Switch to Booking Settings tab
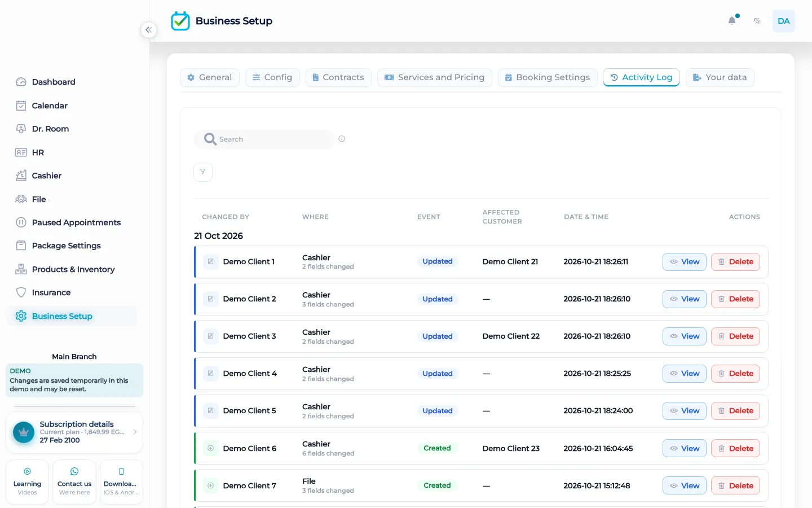 [x=548, y=77]
